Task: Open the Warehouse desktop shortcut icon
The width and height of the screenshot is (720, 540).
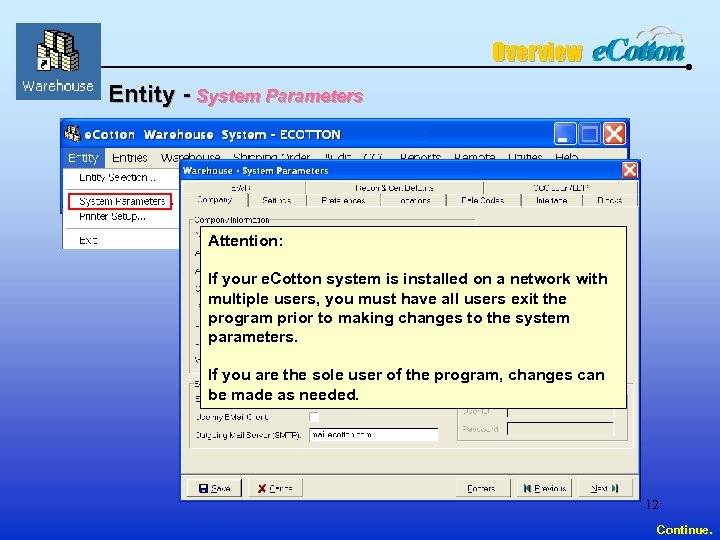Action: pos(58,61)
